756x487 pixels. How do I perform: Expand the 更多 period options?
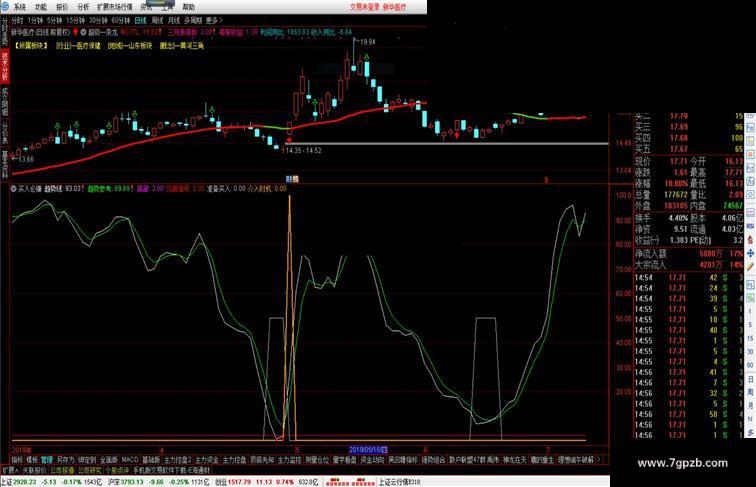click(x=214, y=20)
